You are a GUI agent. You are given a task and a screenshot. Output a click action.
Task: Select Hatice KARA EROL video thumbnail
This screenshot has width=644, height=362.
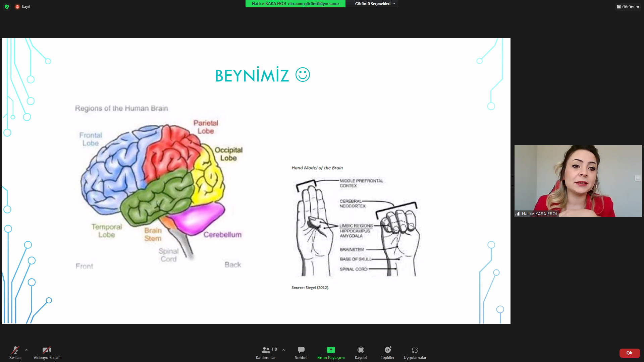pyautogui.click(x=578, y=181)
